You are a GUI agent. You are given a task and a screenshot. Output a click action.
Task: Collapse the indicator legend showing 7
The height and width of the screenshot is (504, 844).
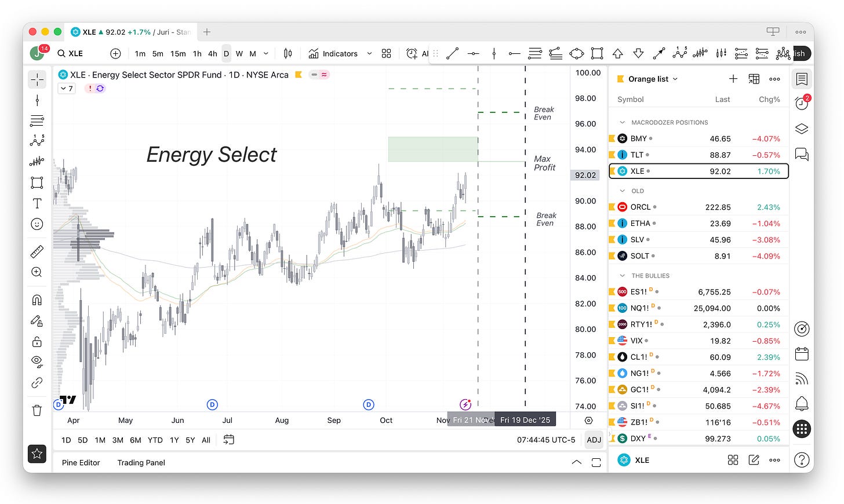tap(67, 89)
